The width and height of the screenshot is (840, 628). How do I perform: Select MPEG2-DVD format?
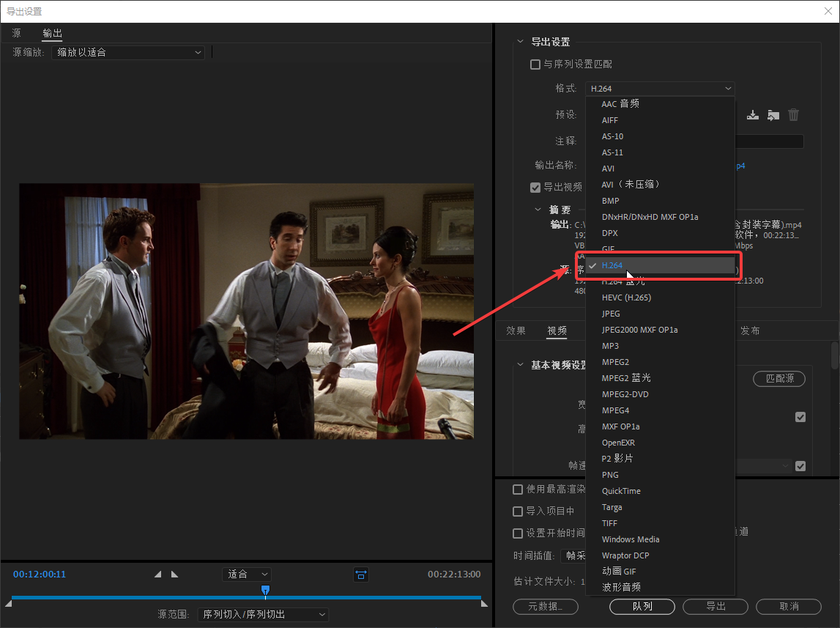(660, 394)
